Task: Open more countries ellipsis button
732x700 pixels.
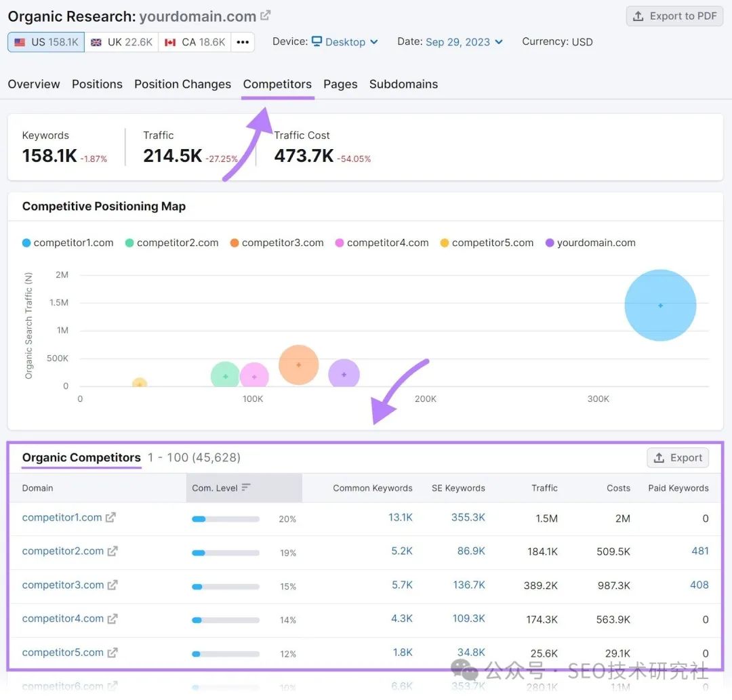Action: 243,42
